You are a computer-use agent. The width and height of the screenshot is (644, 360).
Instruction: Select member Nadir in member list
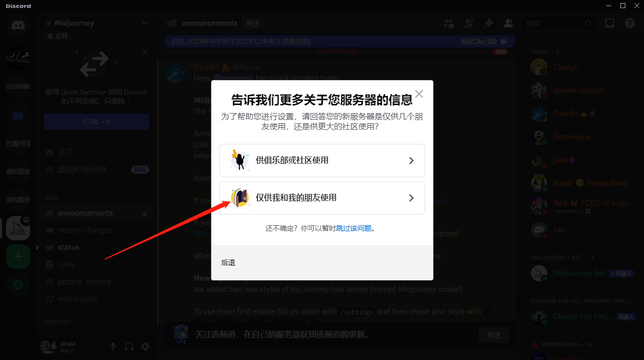[583, 183]
